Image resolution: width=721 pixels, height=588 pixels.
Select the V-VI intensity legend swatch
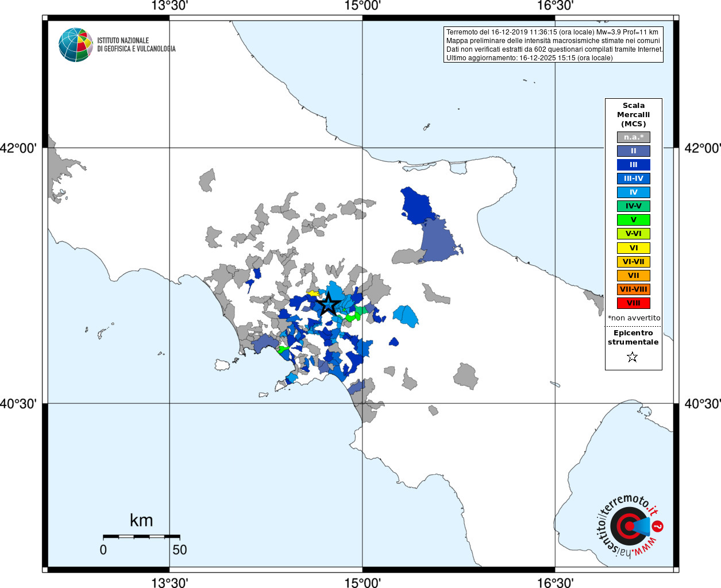pyautogui.click(x=634, y=234)
